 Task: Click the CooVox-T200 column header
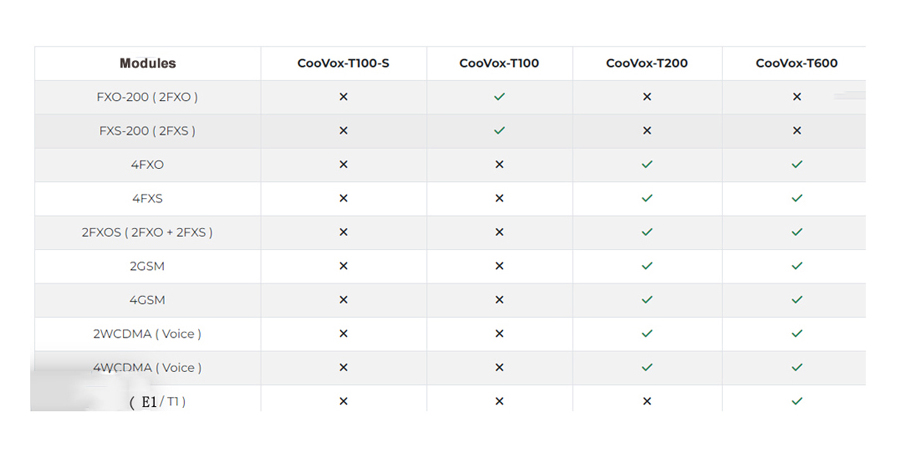[x=647, y=63]
